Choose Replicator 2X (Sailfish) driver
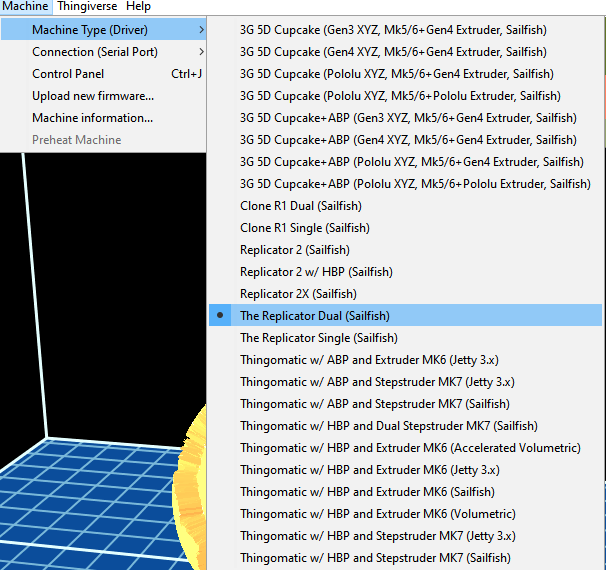606x570 pixels. pyautogui.click(x=405, y=294)
